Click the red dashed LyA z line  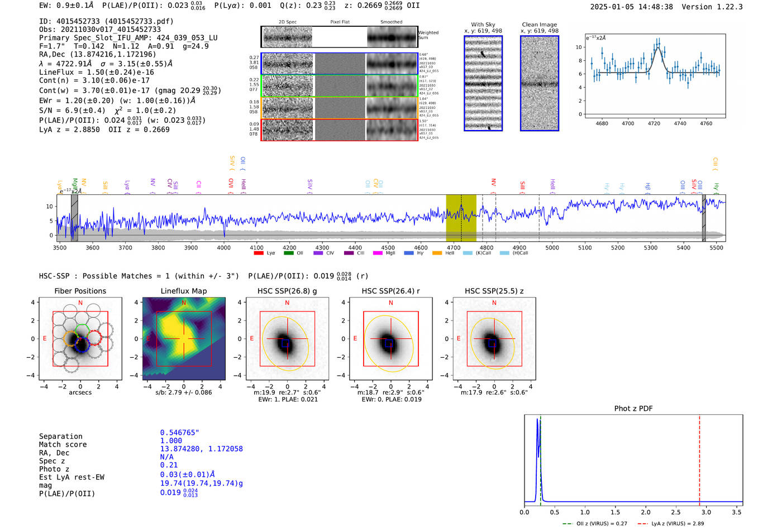[699, 461]
